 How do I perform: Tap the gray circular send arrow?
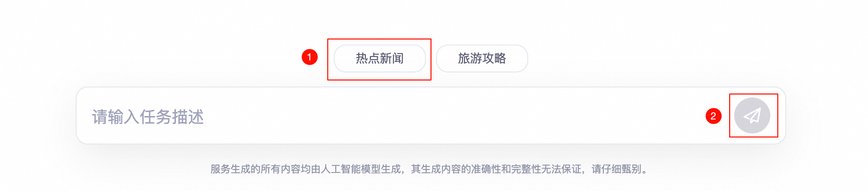pyautogui.click(x=752, y=116)
